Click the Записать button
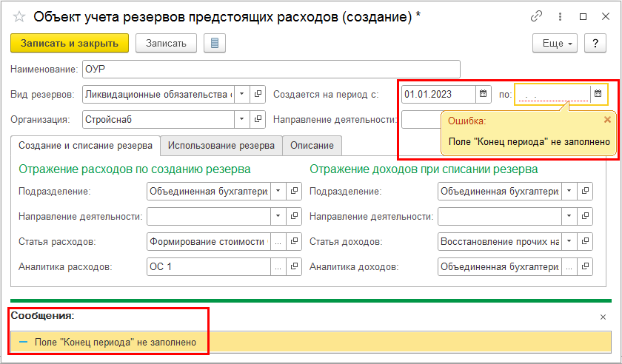This screenshot has width=622, height=364. click(x=166, y=43)
